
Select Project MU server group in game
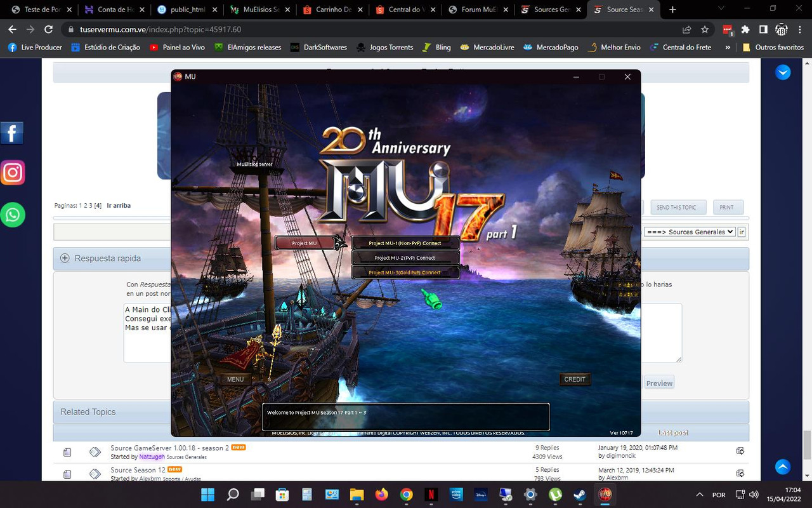[304, 243]
